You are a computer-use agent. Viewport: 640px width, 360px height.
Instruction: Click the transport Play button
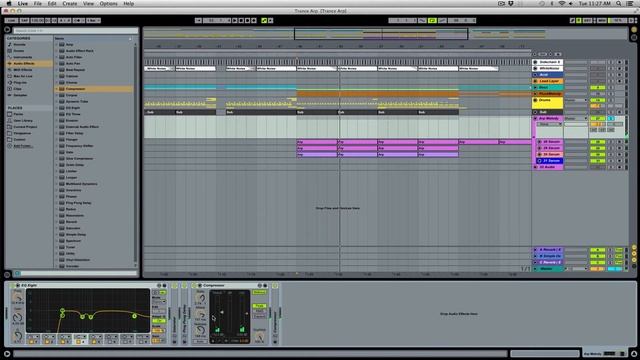pos(235,20)
